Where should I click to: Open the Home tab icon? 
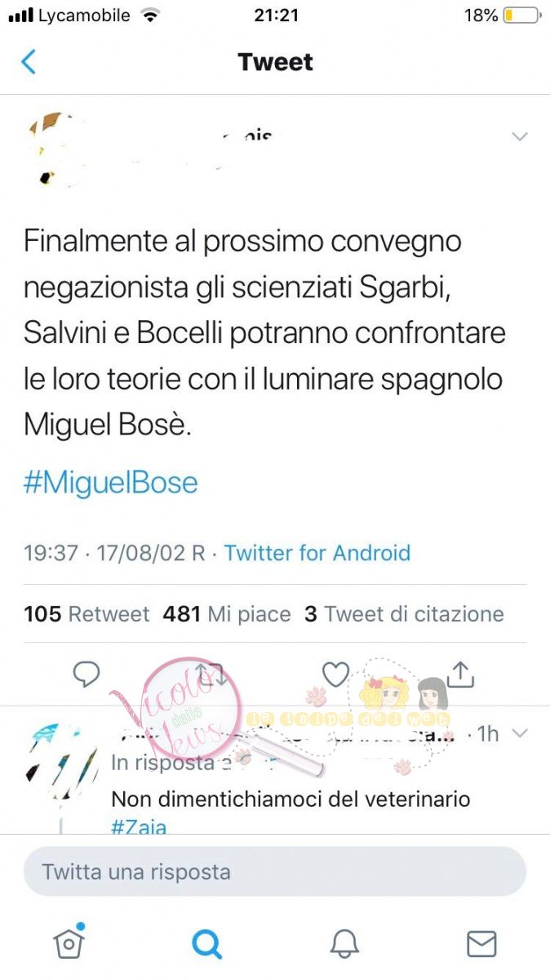69,943
